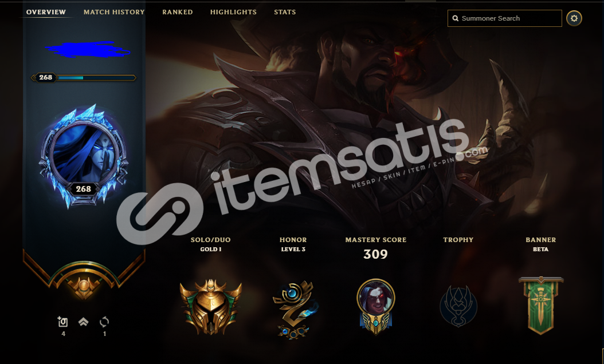Screen dimensions: 604x364
Task: Open the identity customization icon with count 4
Action: [63, 322]
